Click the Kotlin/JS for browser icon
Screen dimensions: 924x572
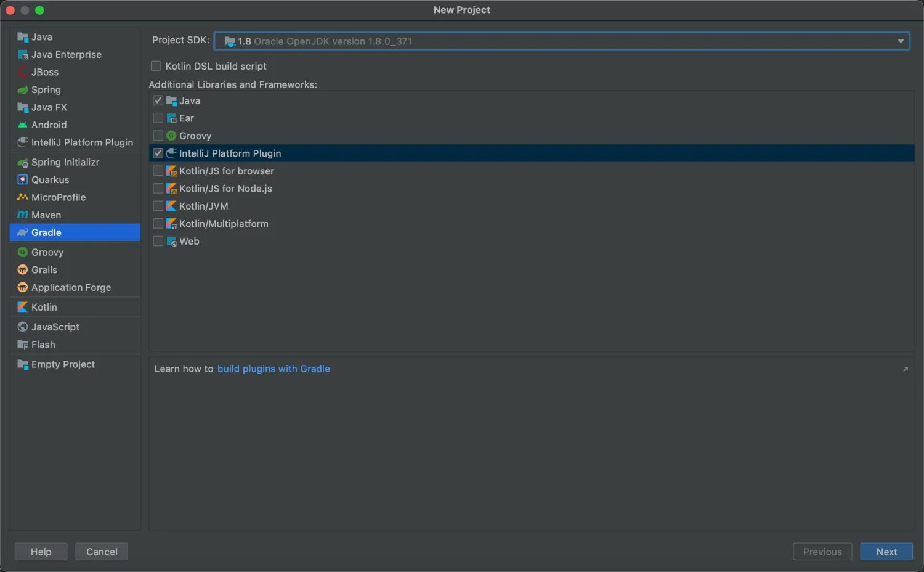tap(172, 171)
